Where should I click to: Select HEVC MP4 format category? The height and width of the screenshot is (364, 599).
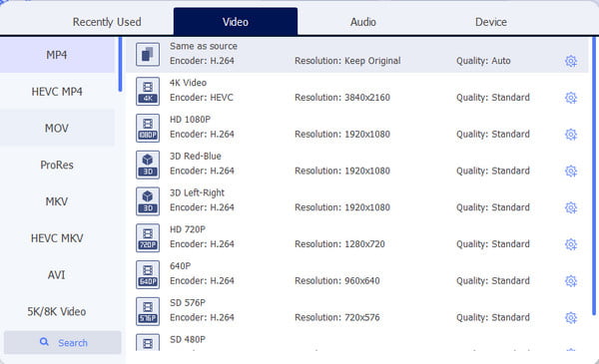pyautogui.click(x=57, y=92)
